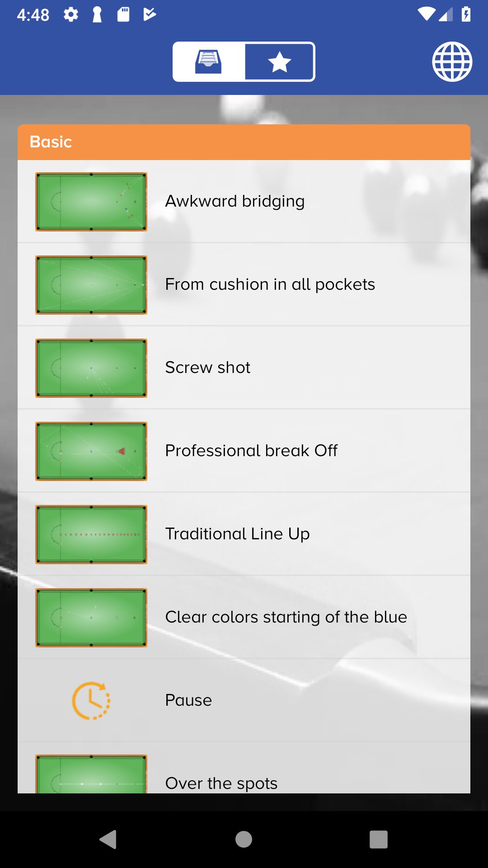Tap the settings gear in status bar
The image size is (488, 868).
click(x=71, y=15)
